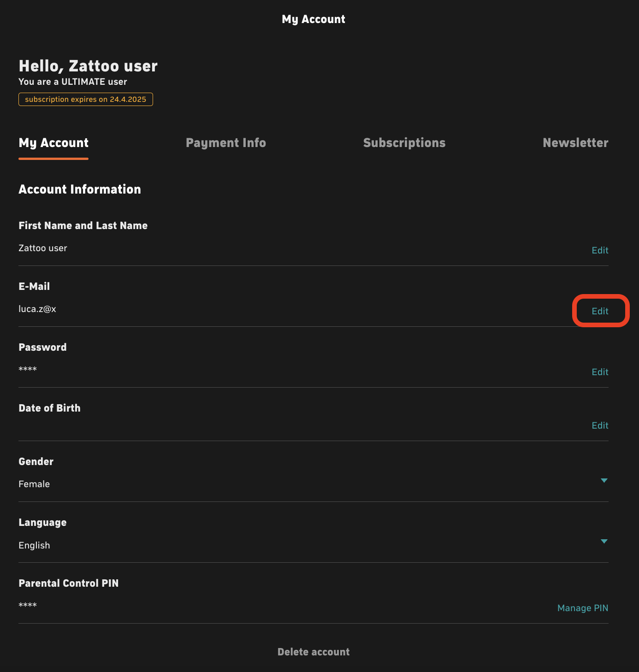Open the Subscriptions tab
The width and height of the screenshot is (639, 672).
(404, 143)
